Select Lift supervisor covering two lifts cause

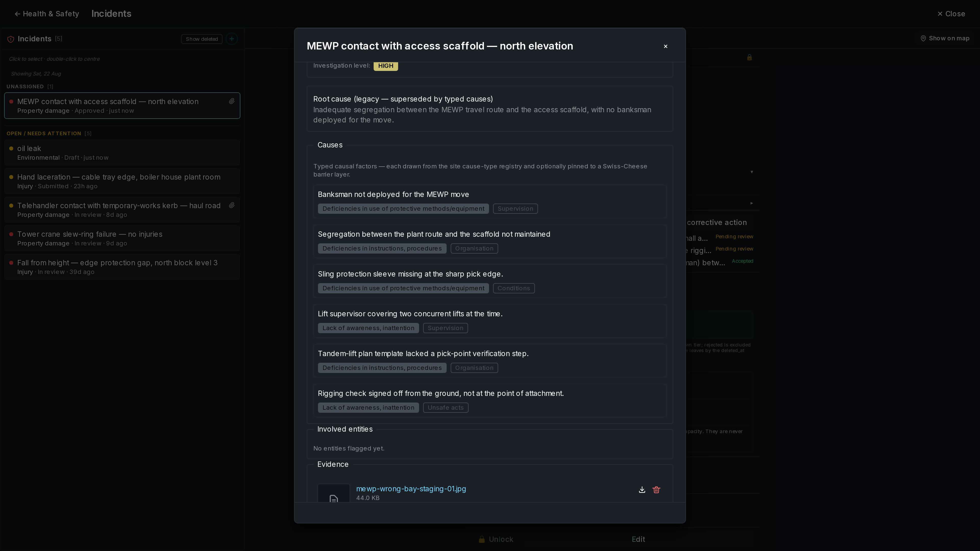tap(410, 314)
